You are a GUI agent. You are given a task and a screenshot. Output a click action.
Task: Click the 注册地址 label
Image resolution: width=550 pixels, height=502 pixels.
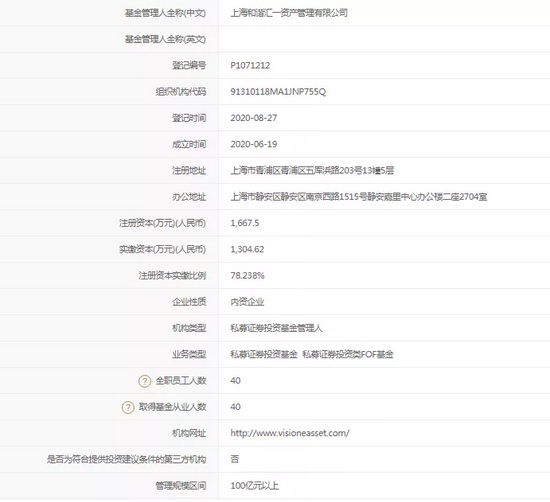[189, 170]
